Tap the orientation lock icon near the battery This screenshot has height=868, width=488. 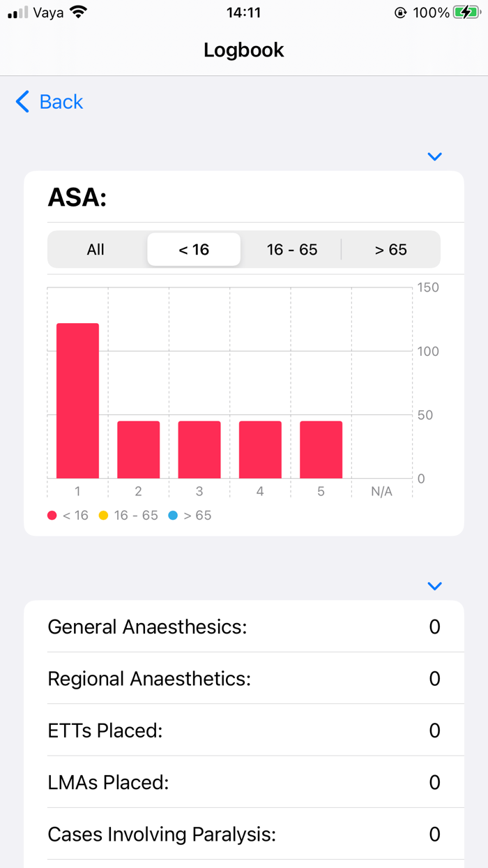(401, 11)
